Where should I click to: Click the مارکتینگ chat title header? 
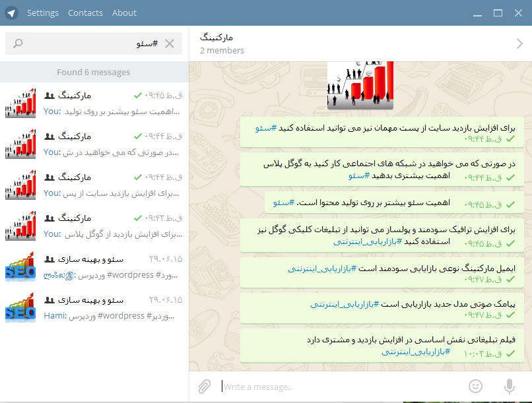click(216, 38)
